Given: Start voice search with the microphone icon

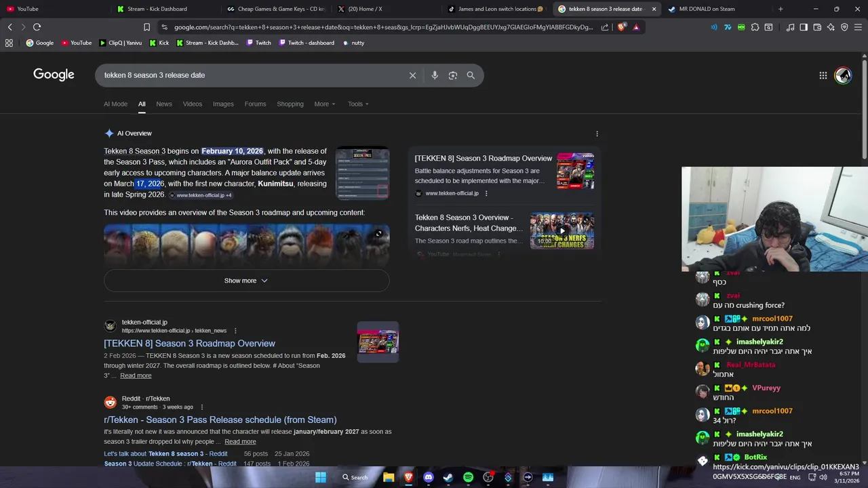Looking at the screenshot, I should point(435,75).
